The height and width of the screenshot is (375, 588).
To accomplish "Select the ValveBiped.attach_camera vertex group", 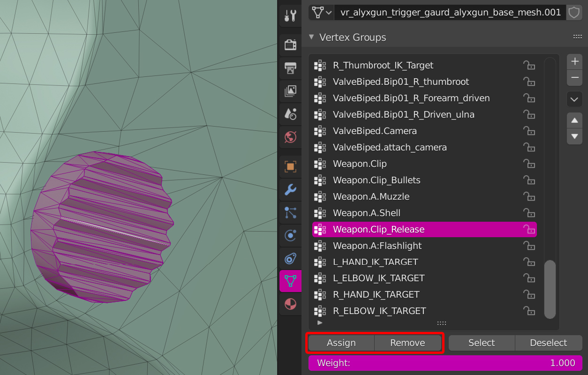I will pos(425,147).
